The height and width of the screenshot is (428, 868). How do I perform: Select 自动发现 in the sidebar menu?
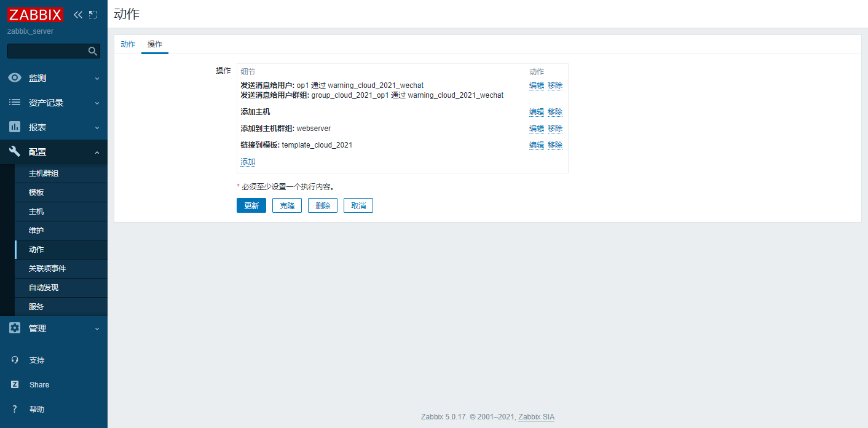pyautogui.click(x=44, y=288)
